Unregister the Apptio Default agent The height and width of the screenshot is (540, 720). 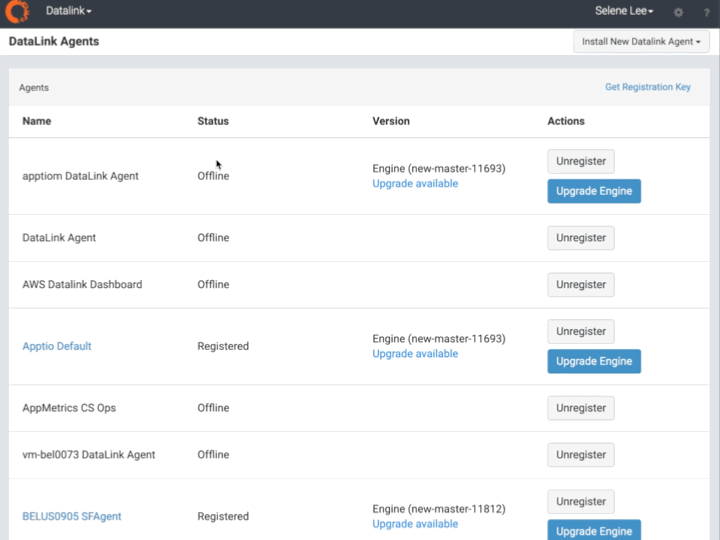point(581,332)
